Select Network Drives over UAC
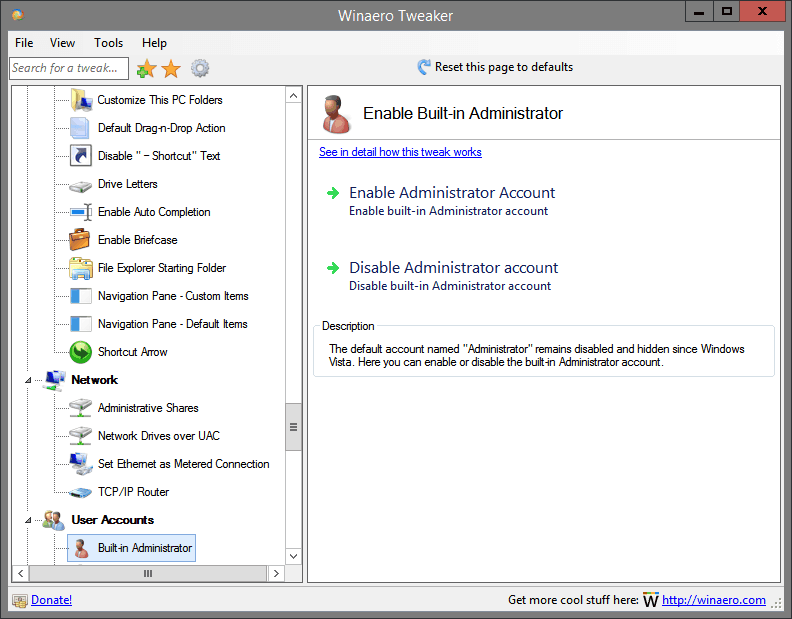 point(159,436)
